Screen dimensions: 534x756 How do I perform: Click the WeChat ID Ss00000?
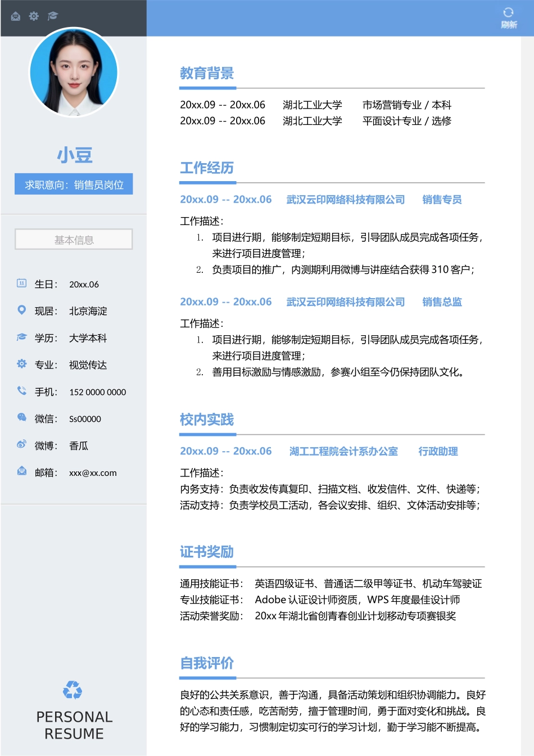(85, 419)
